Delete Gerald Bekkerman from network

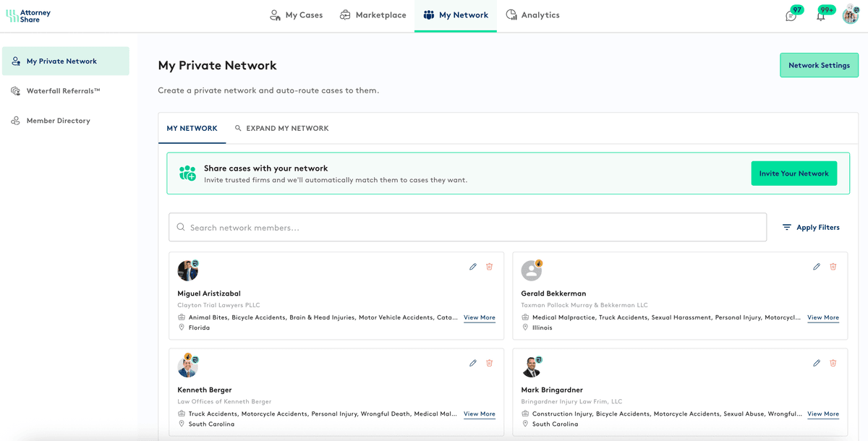(833, 267)
